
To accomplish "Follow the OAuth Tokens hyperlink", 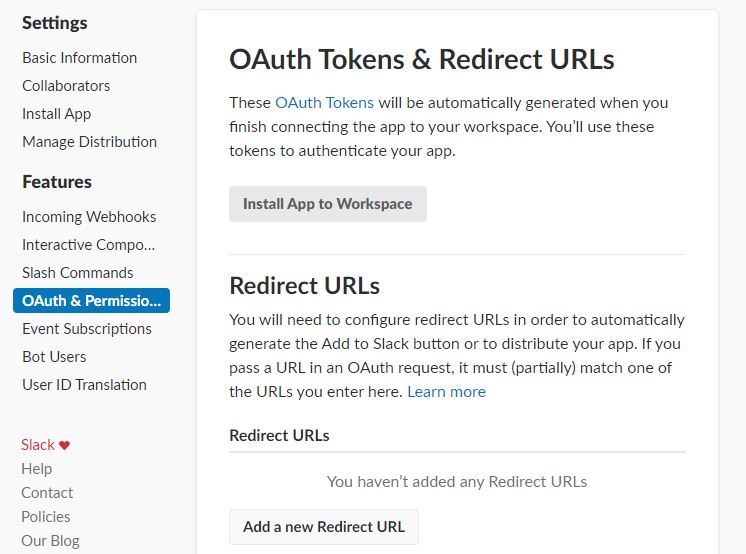I will click(324, 103).
